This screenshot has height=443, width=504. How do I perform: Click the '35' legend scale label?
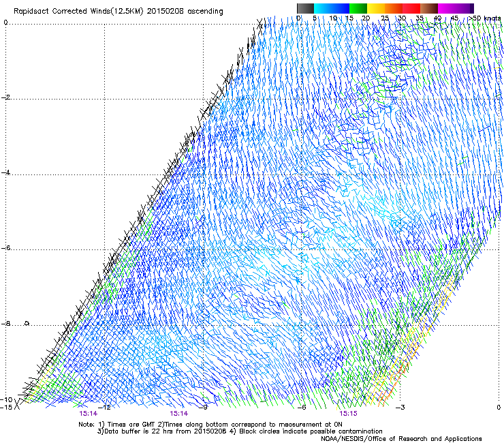click(420, 18)
